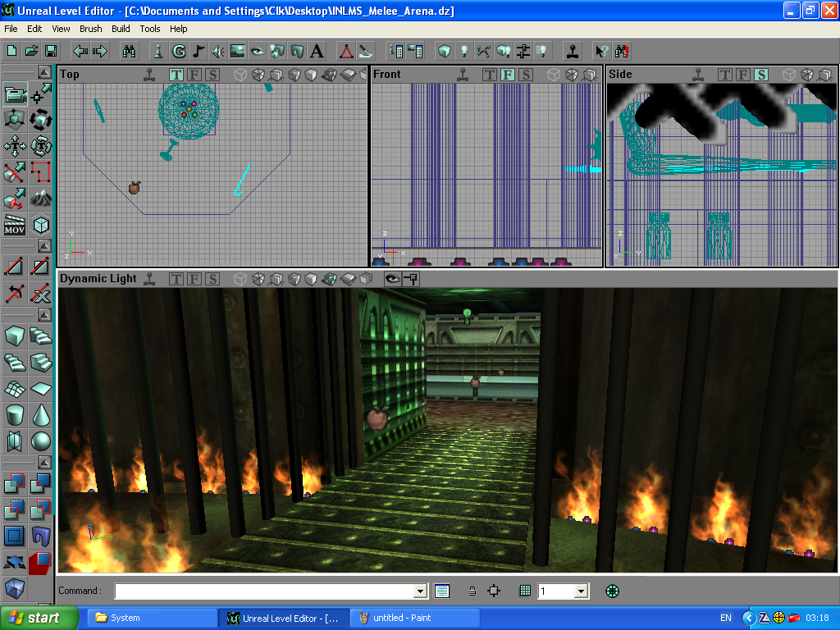This screenshot has width=840, height=630.
Task: Open the search binoculars tool
Action: click(129, 51)
